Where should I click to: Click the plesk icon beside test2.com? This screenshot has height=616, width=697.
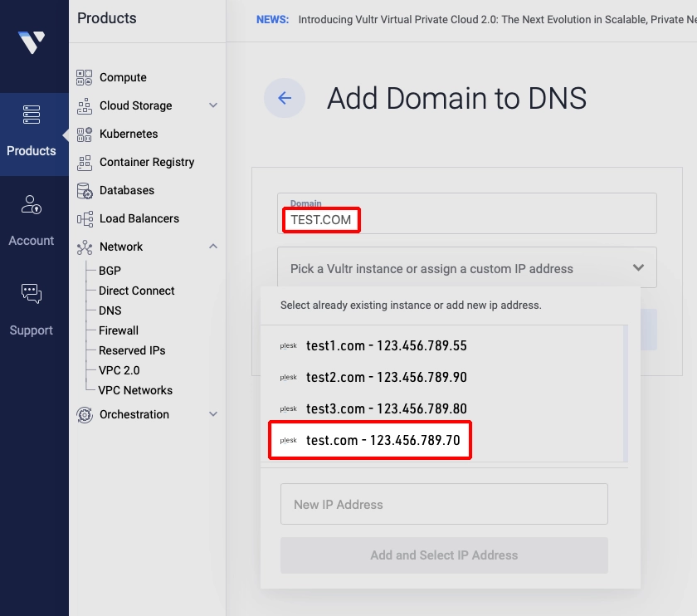[289, 377]
